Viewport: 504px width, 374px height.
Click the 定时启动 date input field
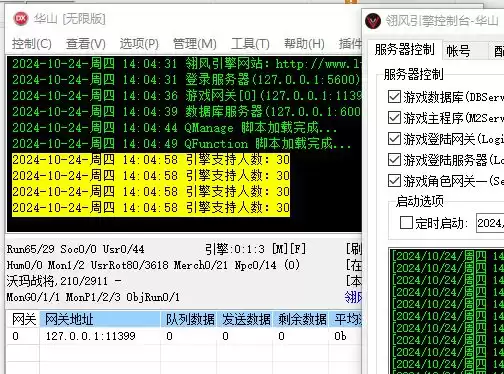(490, 223)
